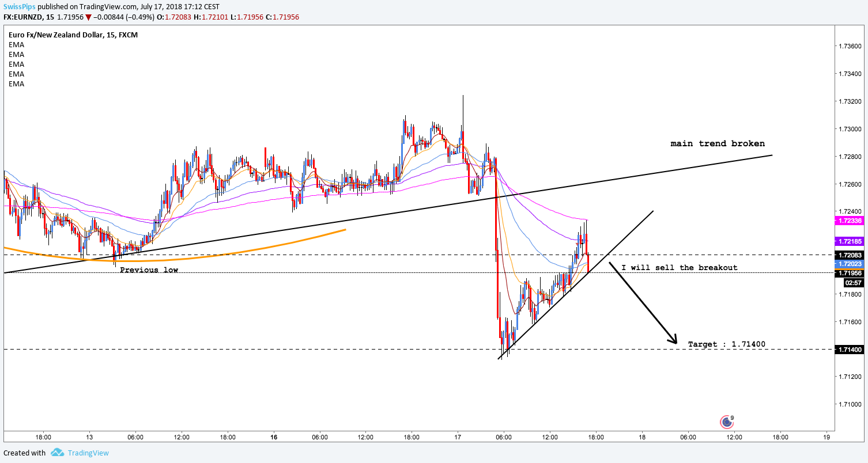
Task: Click the TradingView cloud logo icon
Action: (x=56, y=453)
